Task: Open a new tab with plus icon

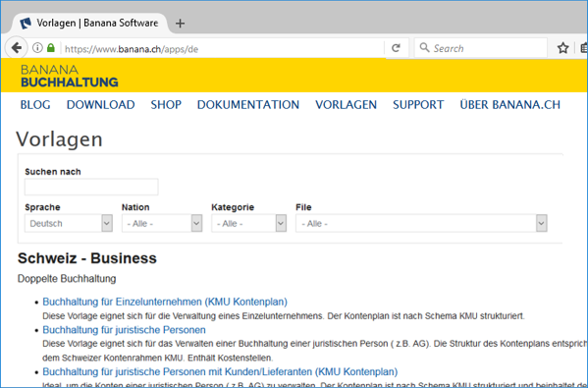Action: [180, 24]
